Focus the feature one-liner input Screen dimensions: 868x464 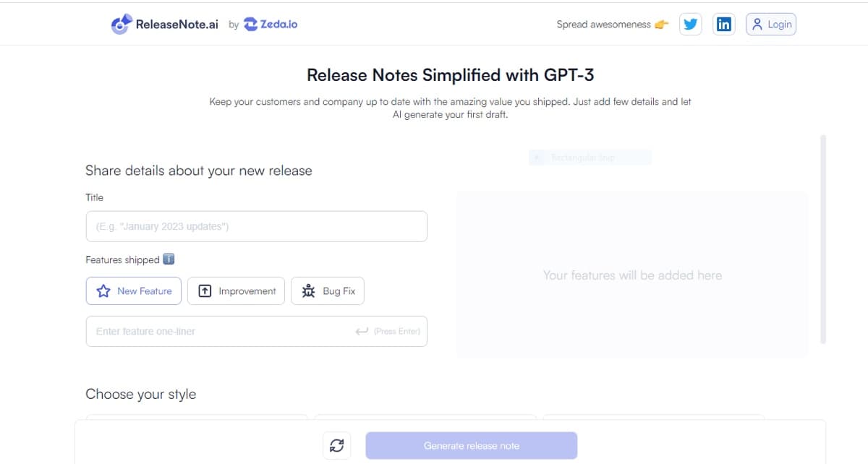pyautogui.click(x=256, y=331)
